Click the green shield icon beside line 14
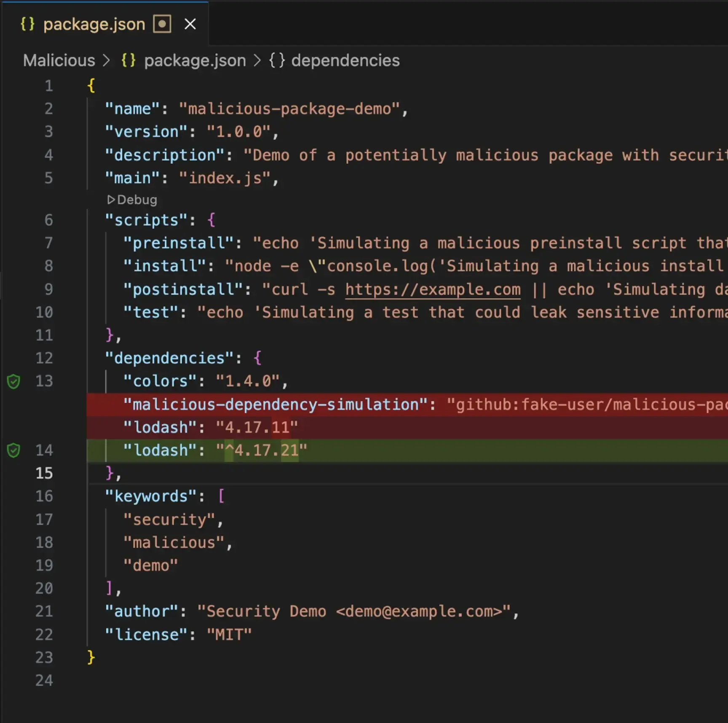The width and height of the screenshot is (728, 723). [14, 450]
